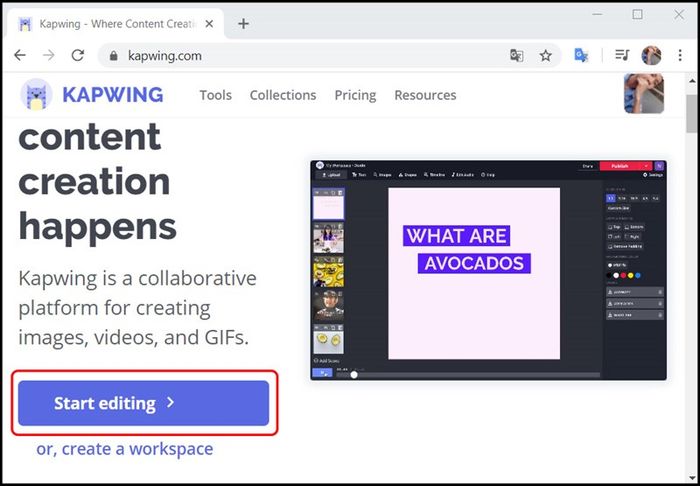
Task: Open the Tools menu
Action: pyautogui.click(x=216, y=95)
